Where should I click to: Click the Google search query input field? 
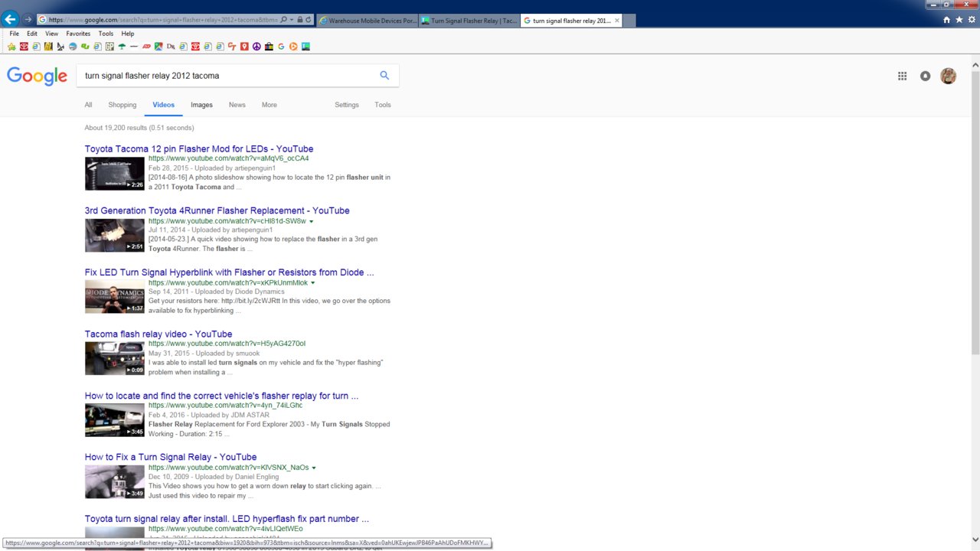point(226,76)
